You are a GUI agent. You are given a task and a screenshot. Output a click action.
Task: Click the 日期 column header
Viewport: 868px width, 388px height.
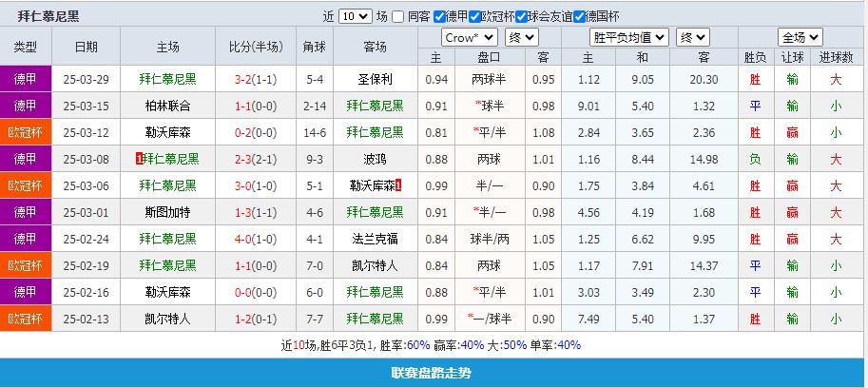pos(86,47)
